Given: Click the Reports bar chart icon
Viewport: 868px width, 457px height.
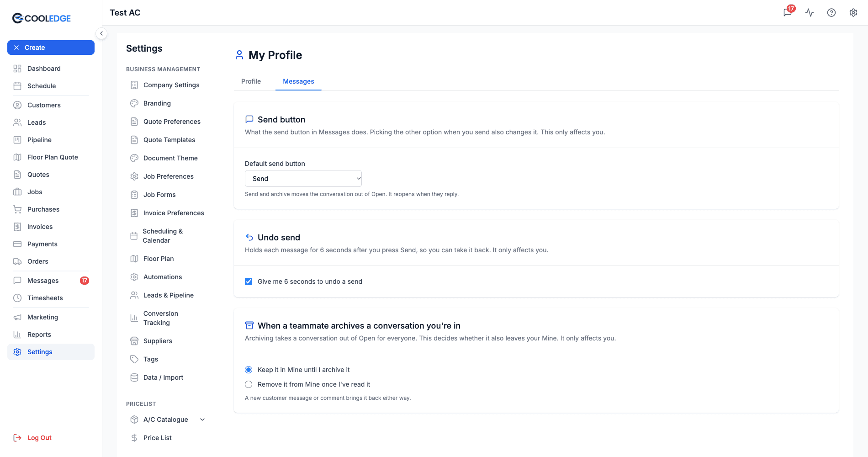Looking at the screenshot, I should [x=17, y=335].
